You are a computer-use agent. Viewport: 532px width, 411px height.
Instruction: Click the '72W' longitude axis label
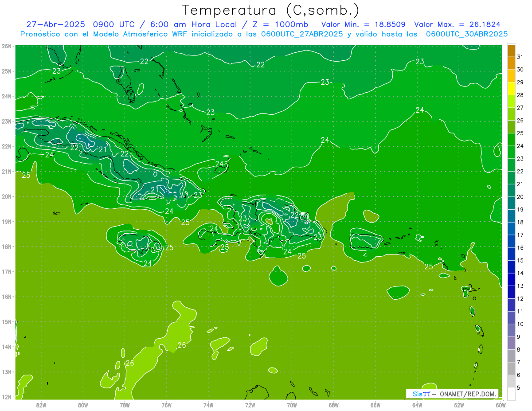tap(250, 405)
